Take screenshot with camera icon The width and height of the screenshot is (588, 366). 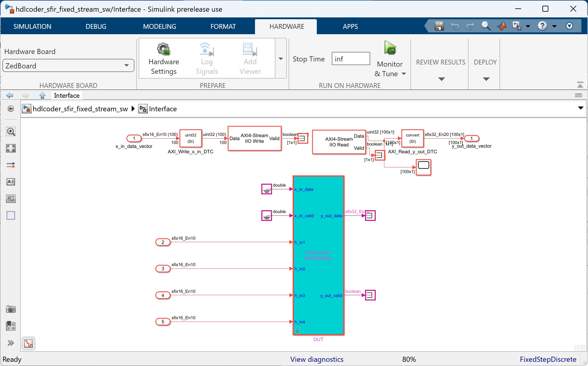point(11,309)
